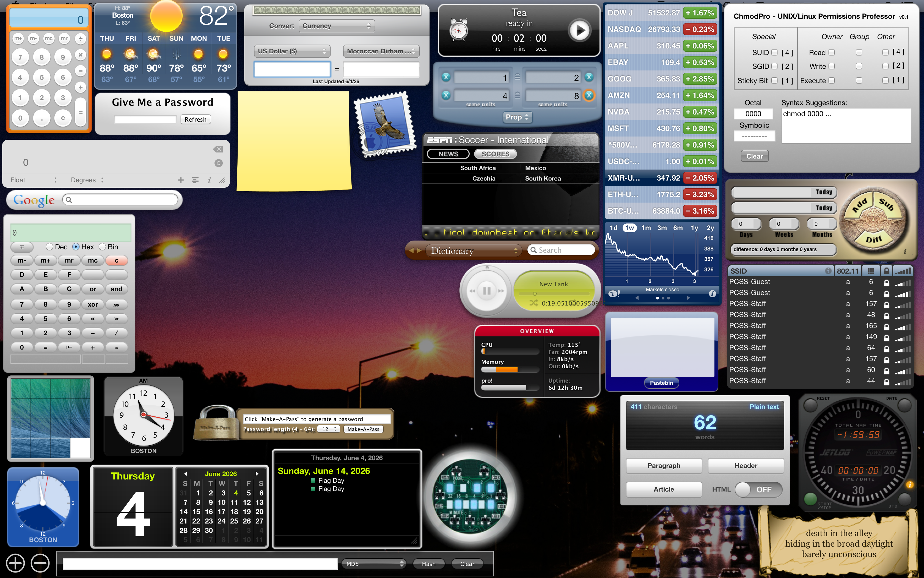Remove the ratio value 1 field
The width and height of the screenshot is (924, 578).
click(x=446, y=77)
